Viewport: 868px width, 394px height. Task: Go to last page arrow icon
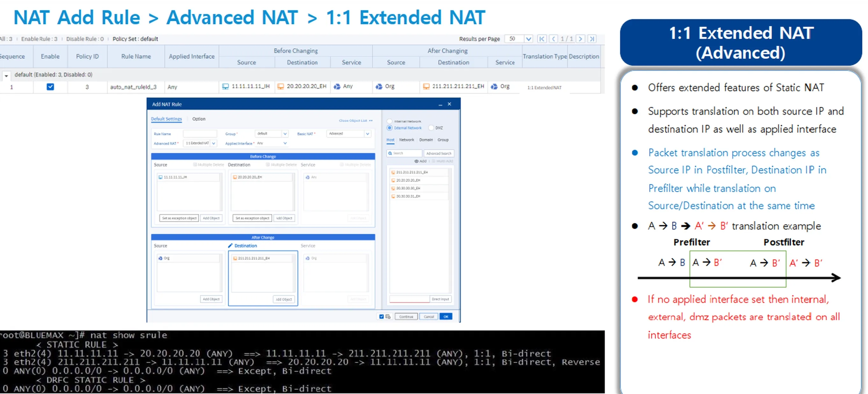tap(592, 39)
